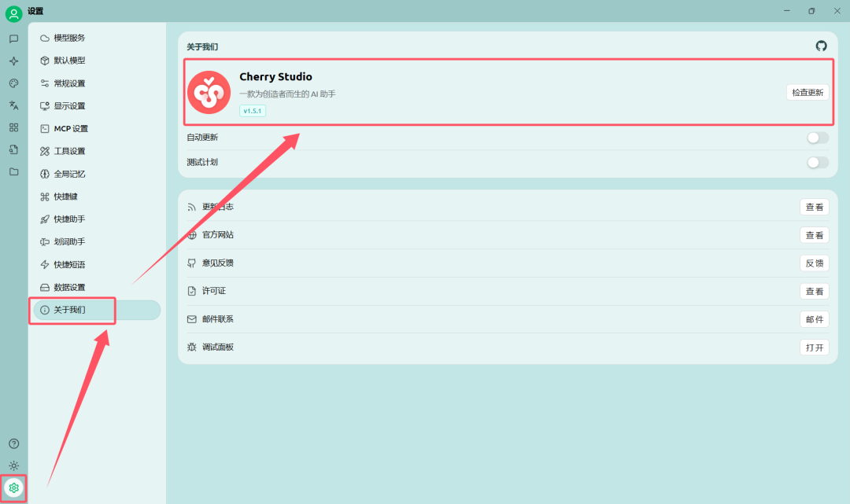Open settings via the gear icon

click(13, 488)
